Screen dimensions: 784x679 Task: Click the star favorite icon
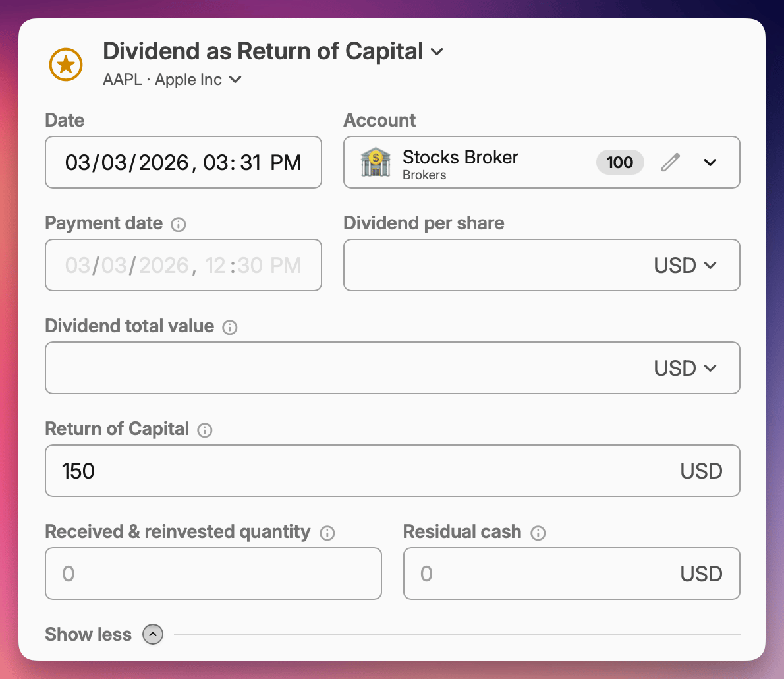65,65
